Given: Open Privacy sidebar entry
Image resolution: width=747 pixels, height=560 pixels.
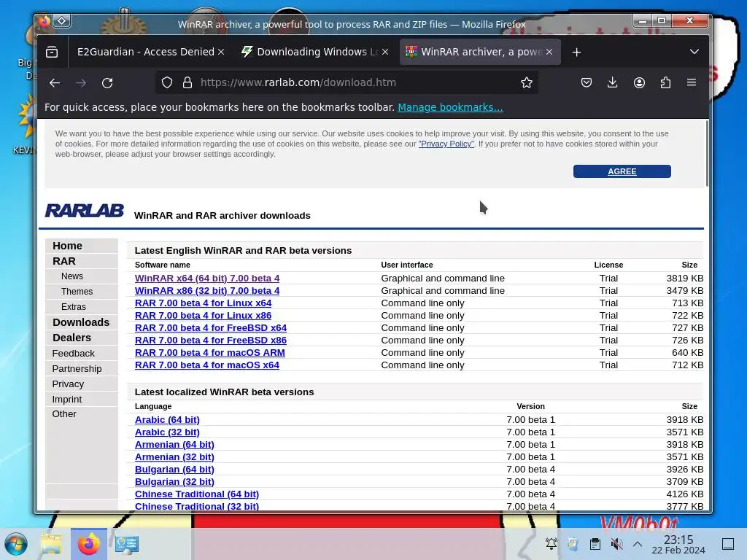Looking at the screenshot, I should [x=68, y=384].
